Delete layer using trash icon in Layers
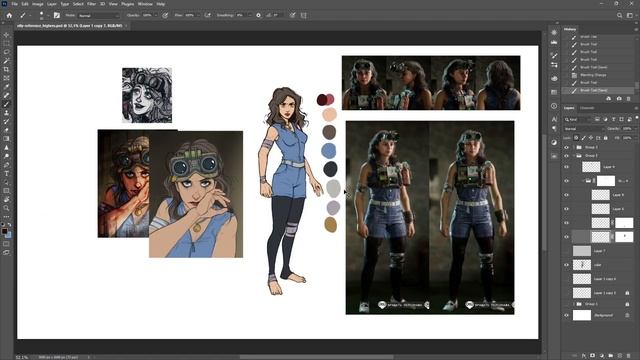640x360 pixels. pos(629,356)
